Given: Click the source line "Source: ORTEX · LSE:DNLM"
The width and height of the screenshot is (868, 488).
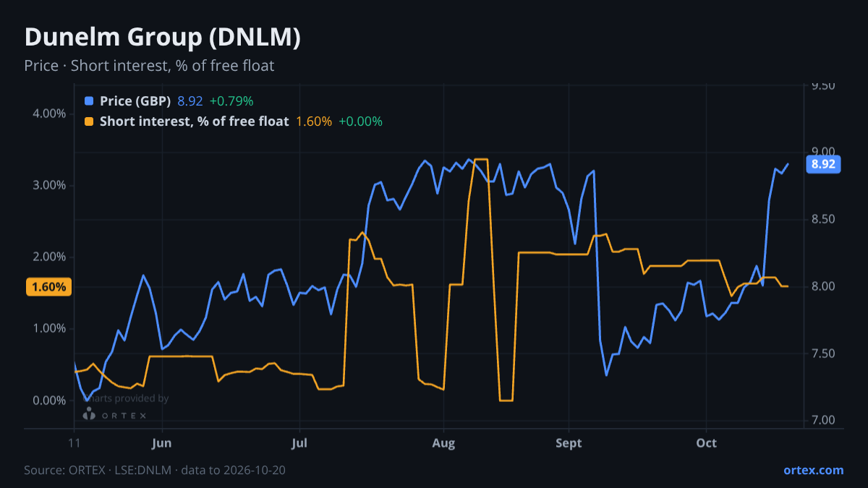Looking at the screenshot, I should [98, 470].
